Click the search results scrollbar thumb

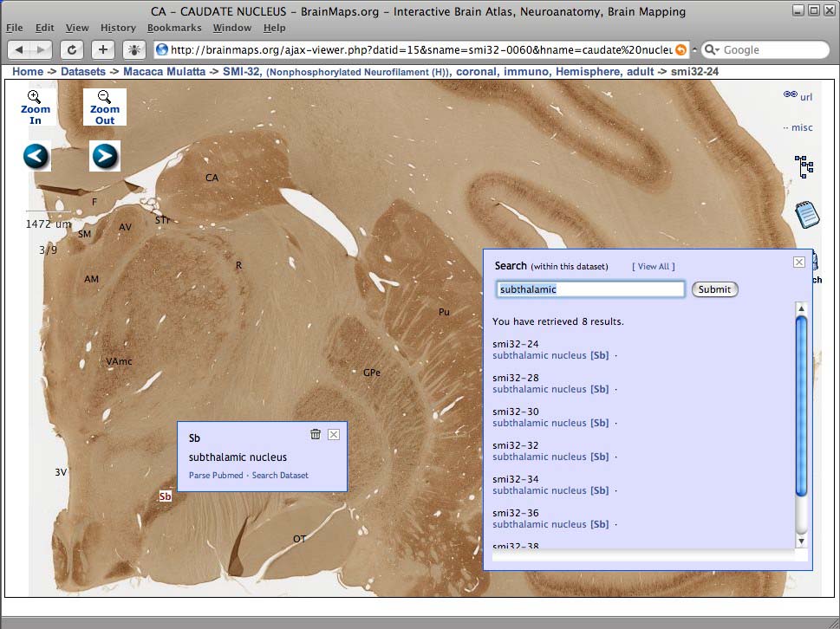coord(802,407)
